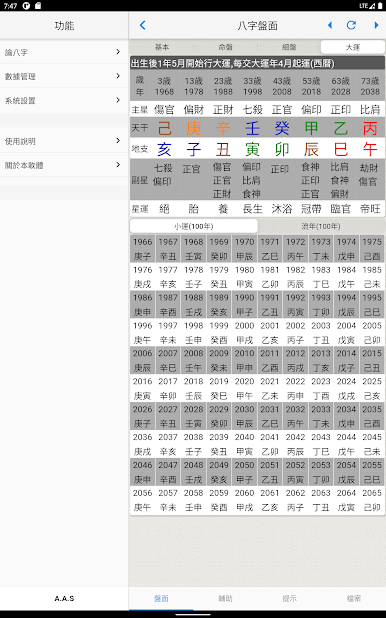Viewport: 386px width, 618px height.
Task: Open 關於本軟體 menu item
Action: click(x=64, y=165)
